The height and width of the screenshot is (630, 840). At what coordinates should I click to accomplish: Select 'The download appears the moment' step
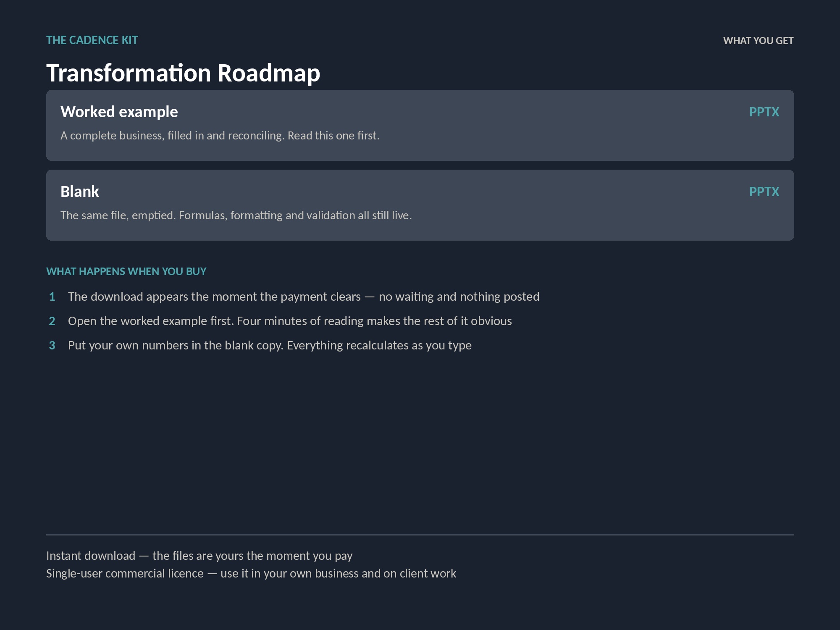304,297
